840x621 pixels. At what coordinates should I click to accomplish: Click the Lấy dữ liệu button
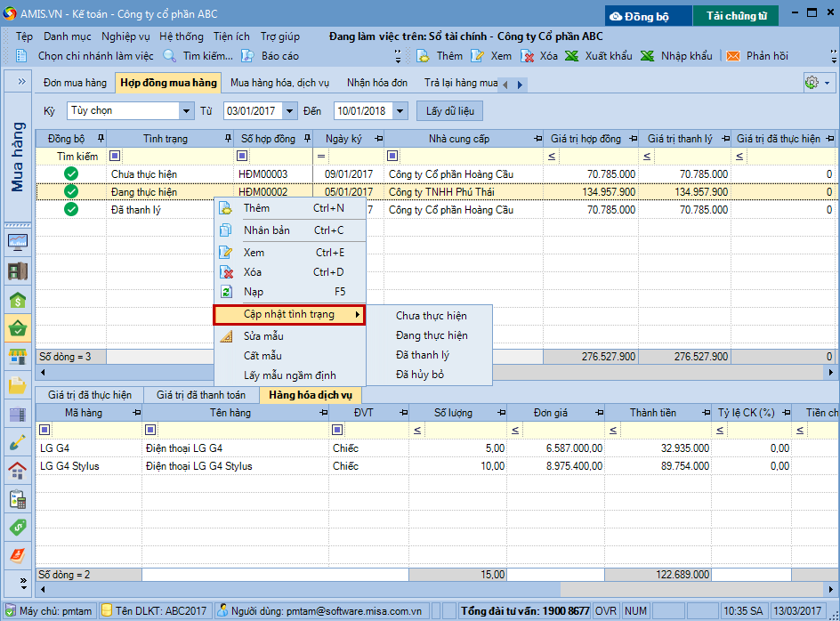point(449,111)
